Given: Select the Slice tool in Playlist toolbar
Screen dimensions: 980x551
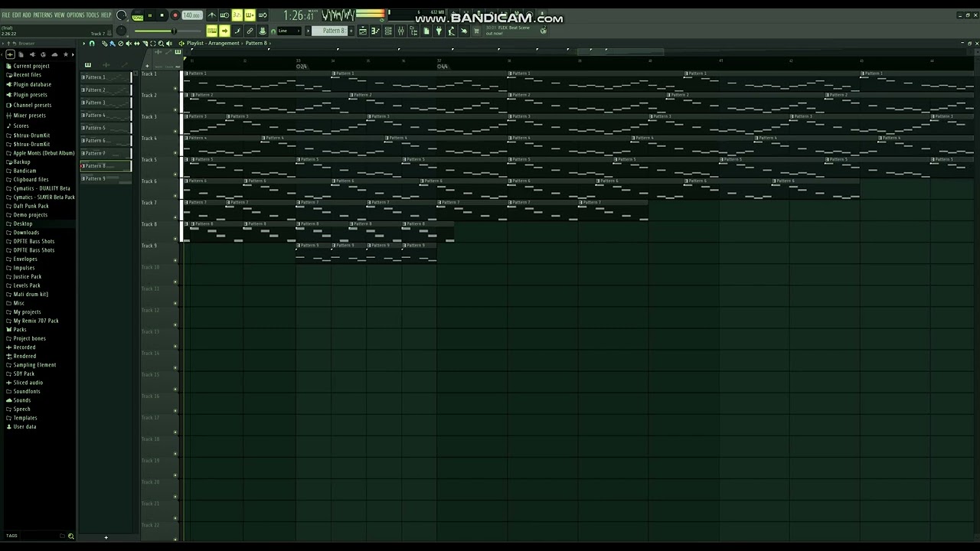Looking at the screenshot, I should point(145,43).
